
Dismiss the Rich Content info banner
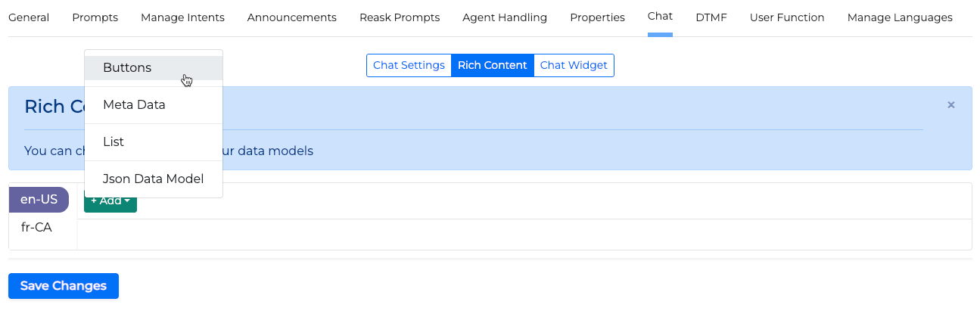coord(950,105)
